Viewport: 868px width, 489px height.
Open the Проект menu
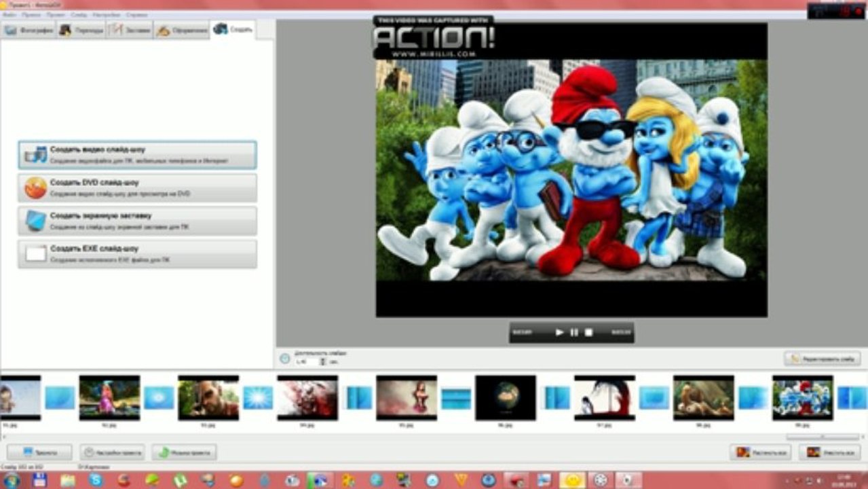(55, 14)
